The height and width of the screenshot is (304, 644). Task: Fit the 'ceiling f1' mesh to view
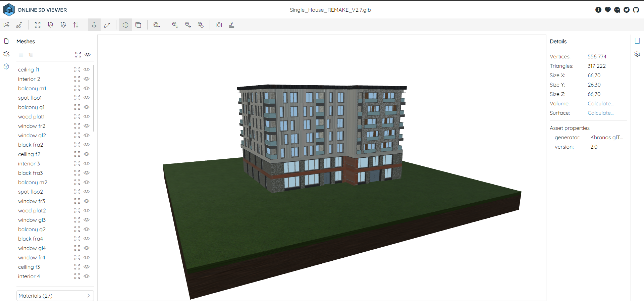[77, 69]
